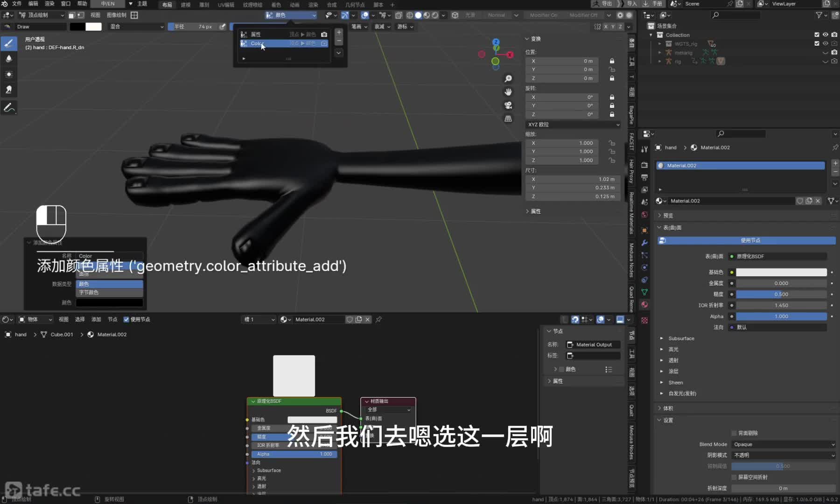Select the Smear tool in left toolbar
This screenshot has height=504, width=840.
click(9, 90)
